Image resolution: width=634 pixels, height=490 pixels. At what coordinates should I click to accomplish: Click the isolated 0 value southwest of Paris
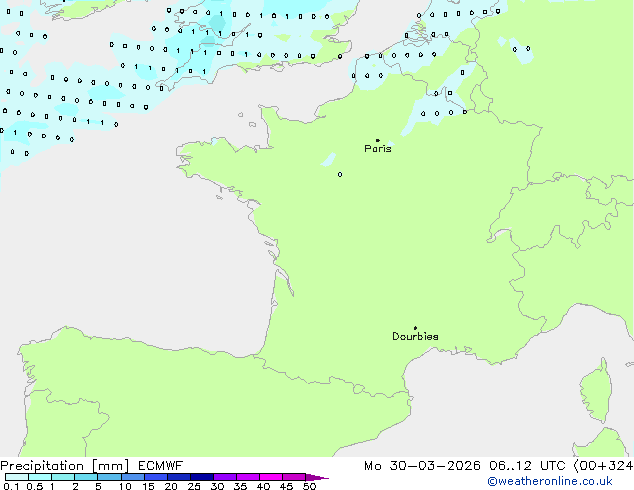click(340, 174)
